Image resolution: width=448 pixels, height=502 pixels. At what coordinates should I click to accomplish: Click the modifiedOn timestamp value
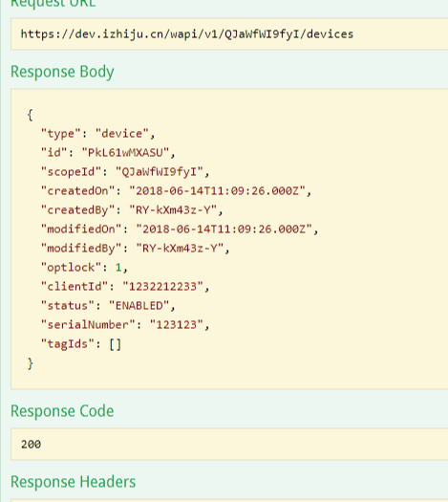tap(224, 229)
